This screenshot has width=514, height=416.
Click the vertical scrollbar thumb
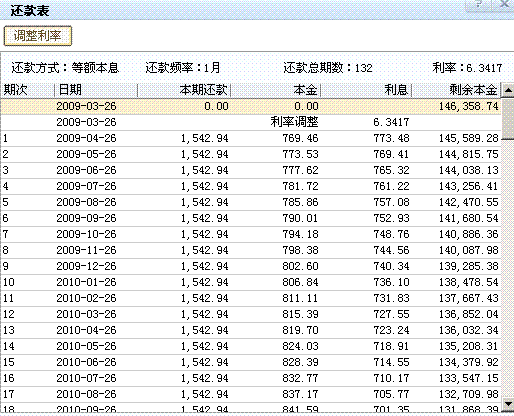[508, 119]
